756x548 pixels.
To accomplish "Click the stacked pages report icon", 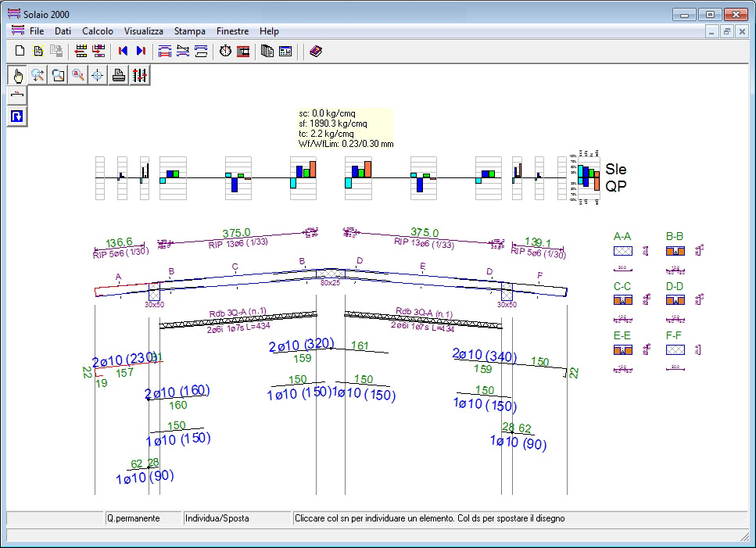I will point(267,51).
